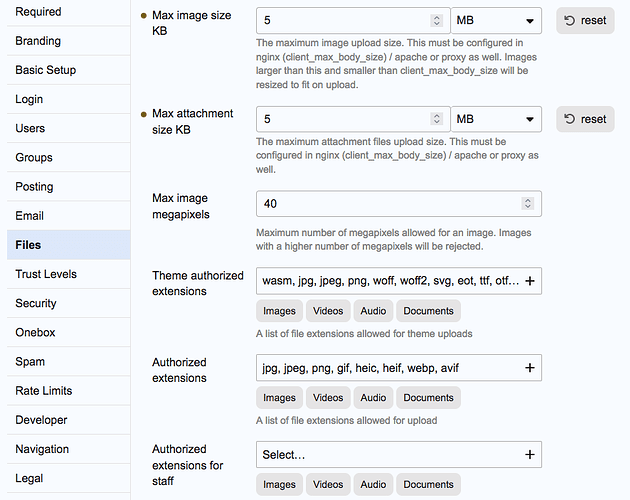This screenshot has width=630, height=500.
Task: Add Images to Authorized extensions
Action: [279, 398]
